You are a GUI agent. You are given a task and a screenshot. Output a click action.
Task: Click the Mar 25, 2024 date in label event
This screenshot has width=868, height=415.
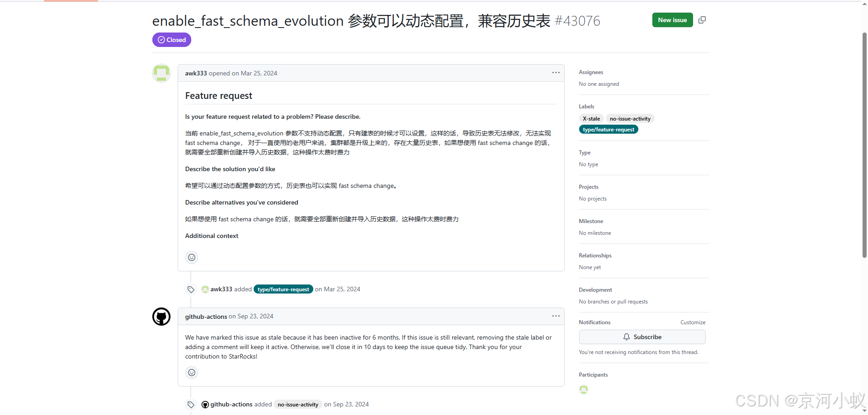(342, 289)
